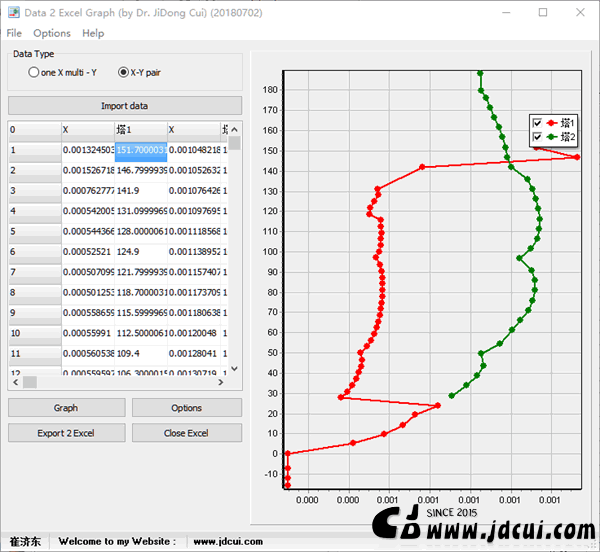Screen dimensions: 600x552
Task: Open the File menu
Action: coord(14,33)
